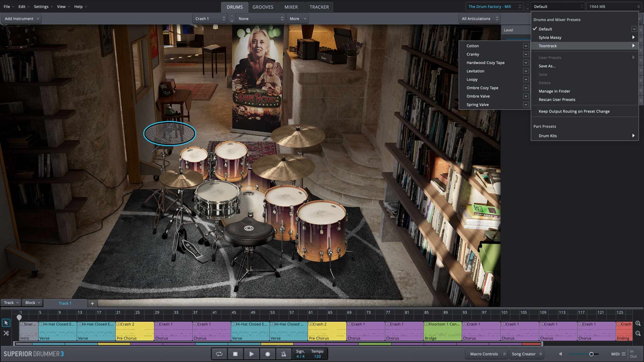Click the play button in transport
Image resolution: width=644 pixels, height=362 pixels.
point(251,354)
